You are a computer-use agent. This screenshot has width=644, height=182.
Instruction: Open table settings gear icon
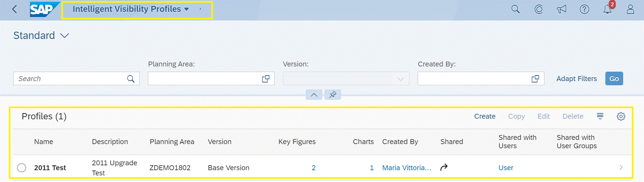(x=620, y=116)
